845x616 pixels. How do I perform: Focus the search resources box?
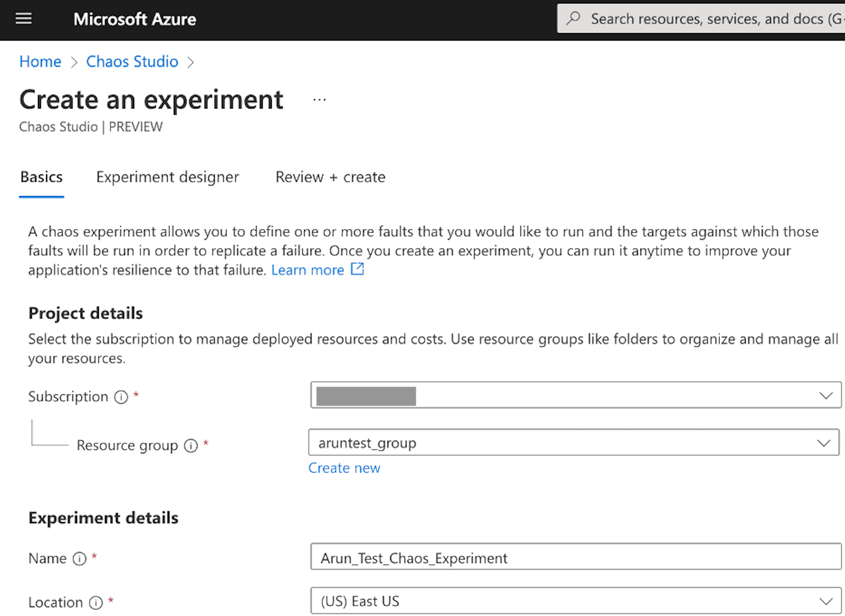(x=714, y=19)
